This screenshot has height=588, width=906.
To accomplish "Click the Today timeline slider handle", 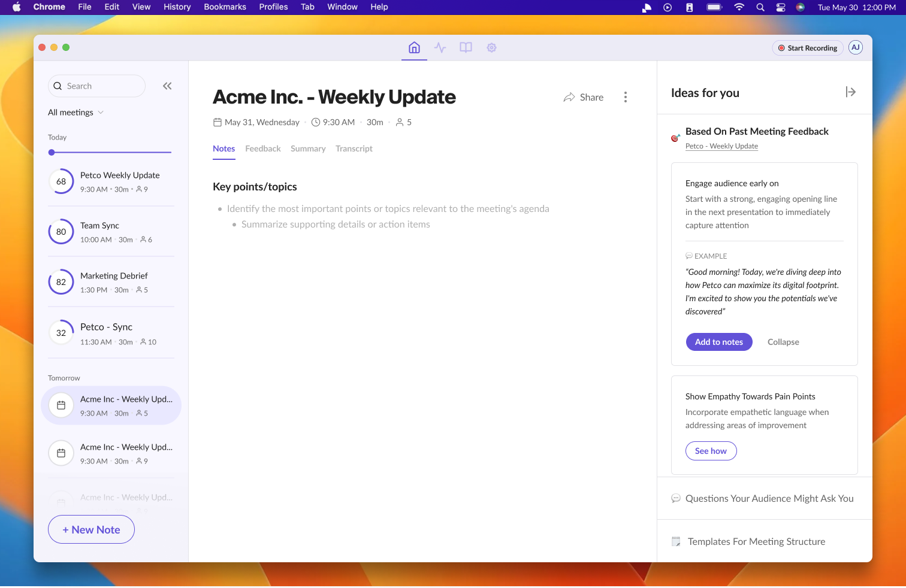I will coord(52,153).
